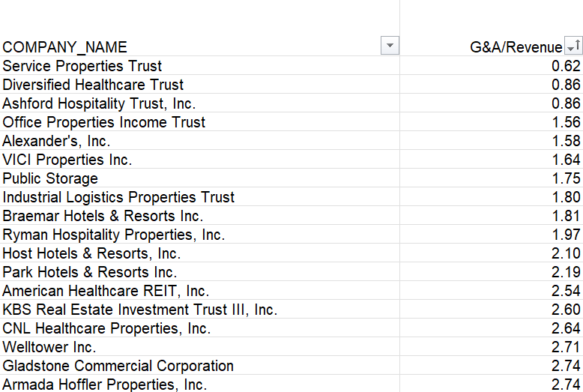Open the G&A/Revenue sort filter dropdown
This screenshot has width=583, height=392.
pos(573,46)
